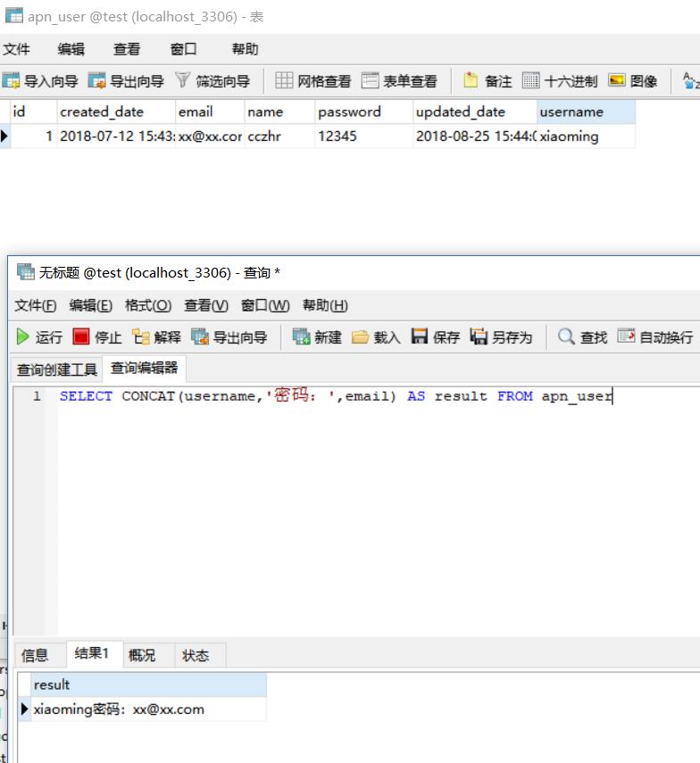Open Find (查找) in query toolbar
Screen dimensions: 700x763
567,336
